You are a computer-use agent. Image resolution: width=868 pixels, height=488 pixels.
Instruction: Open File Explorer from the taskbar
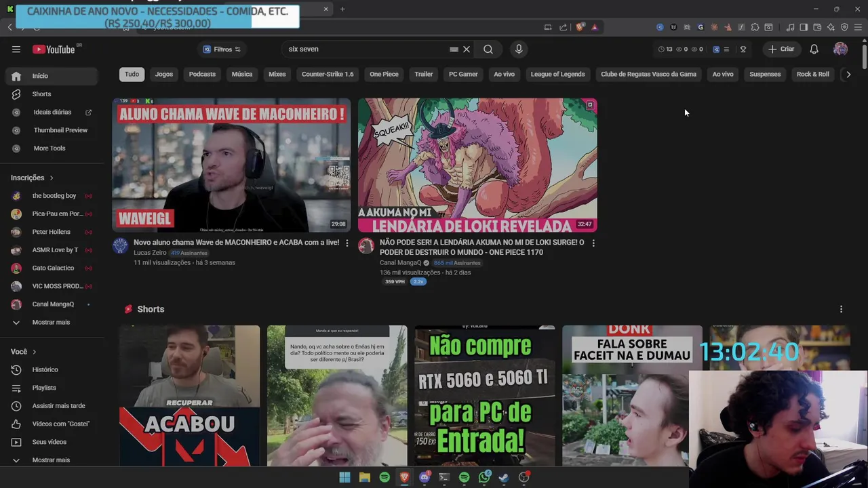[365, 477]
